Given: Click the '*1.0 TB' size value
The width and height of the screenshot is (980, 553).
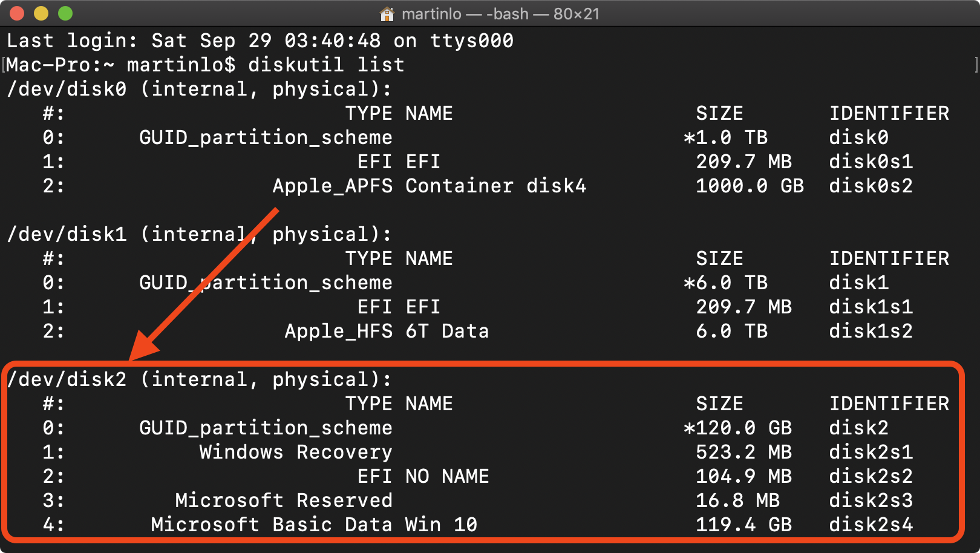Looking at the screenshot, I should [725, 137].
